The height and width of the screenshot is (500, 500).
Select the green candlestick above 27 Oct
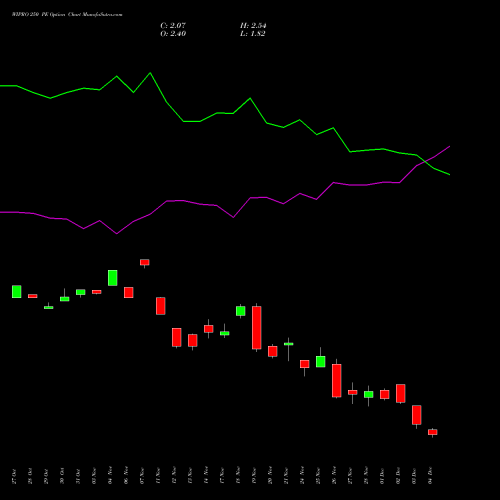point(17,292)
